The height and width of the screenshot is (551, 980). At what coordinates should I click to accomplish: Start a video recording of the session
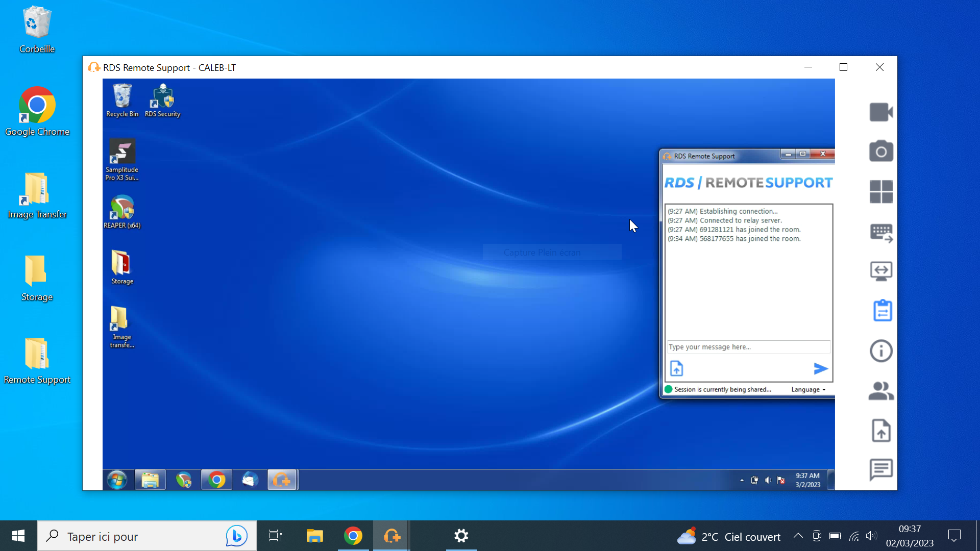pos(881,112)
